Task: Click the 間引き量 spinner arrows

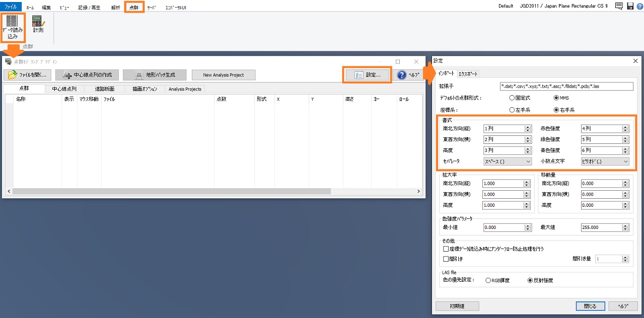Action: [625, 259]
